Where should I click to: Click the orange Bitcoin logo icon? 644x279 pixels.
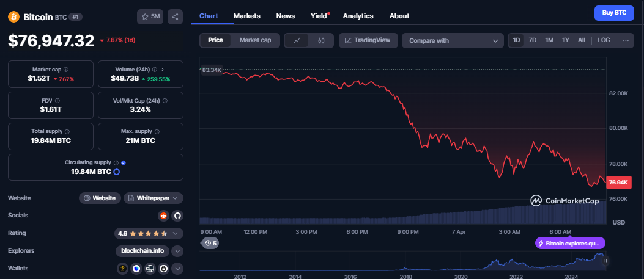click(14, 17)
